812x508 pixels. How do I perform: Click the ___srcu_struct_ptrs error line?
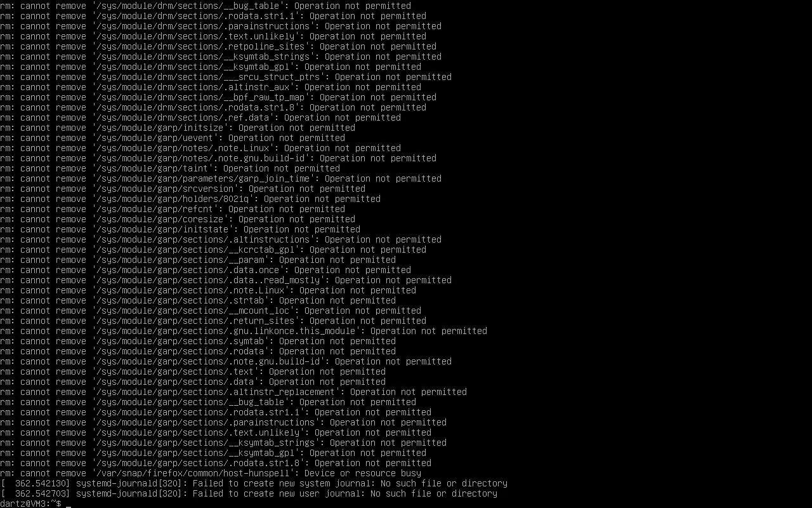(226, 77)
